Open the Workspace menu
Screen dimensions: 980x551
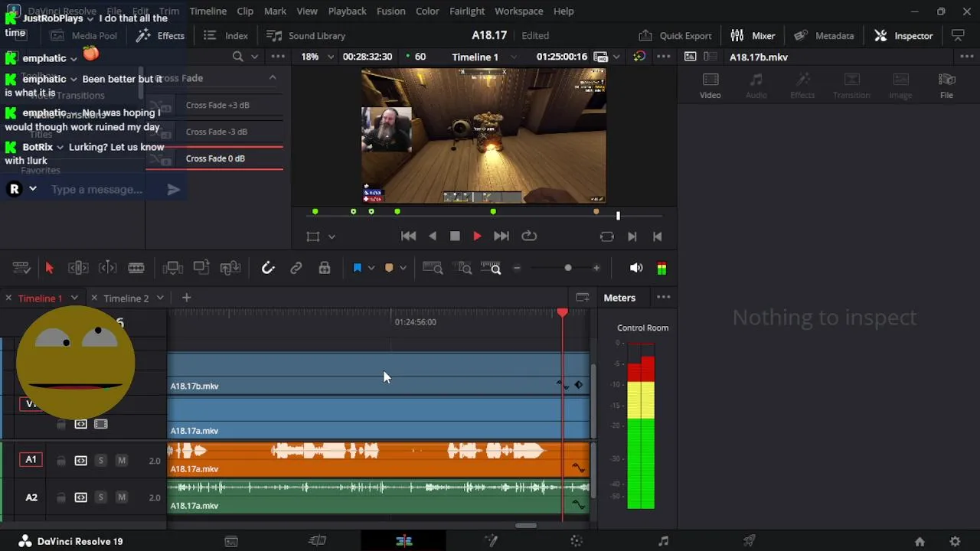[x=518, y=11]
